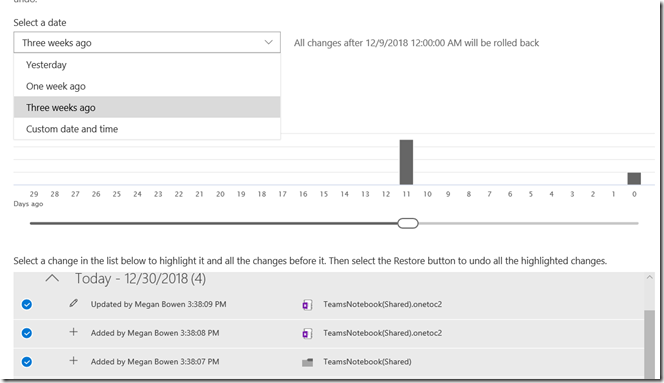This screenshot has height=383, width=664.
Task: Click the day 20 label on the chart axis
Action: point(220,194)
